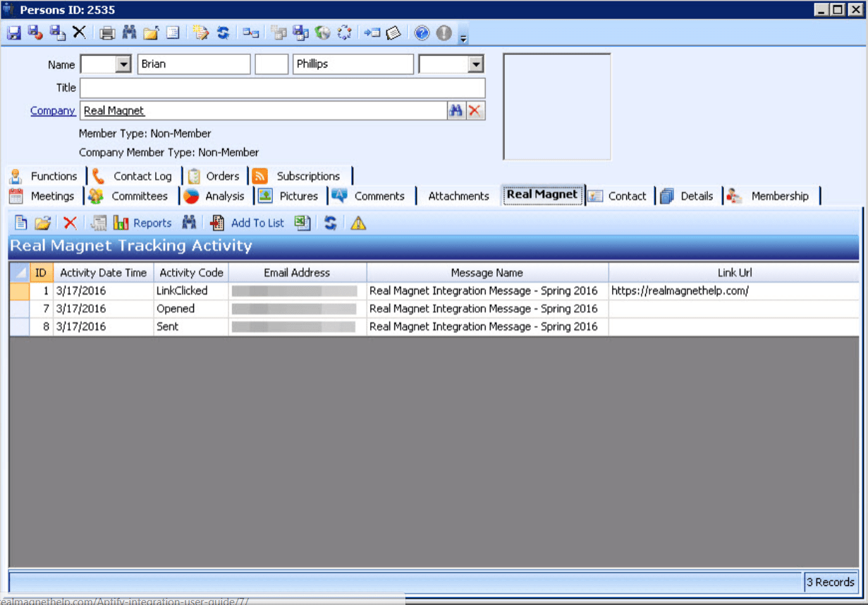The width and height of the screenshot is (868, 605).
Task: Refresh tracking activity list with blue arrows
Action: click(x=330, y=223)
